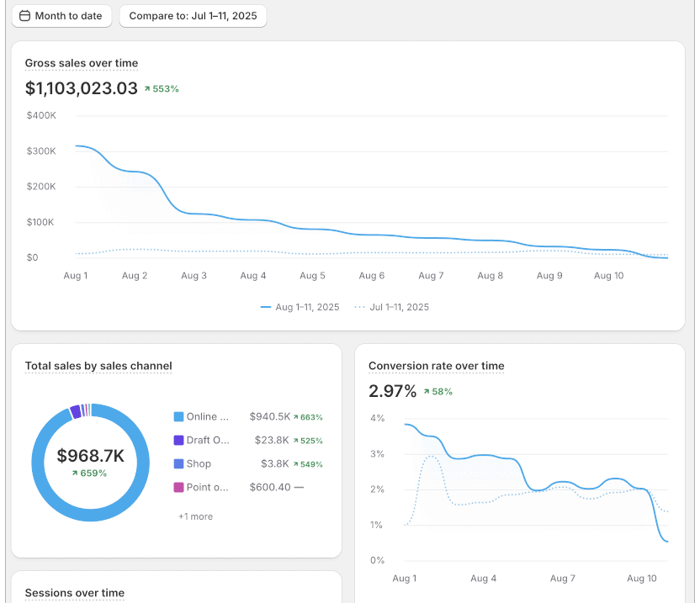The width and height of the screenshot is (700, 603).
Task: Open Total sales by sales channel report
Action: [98, 366]
